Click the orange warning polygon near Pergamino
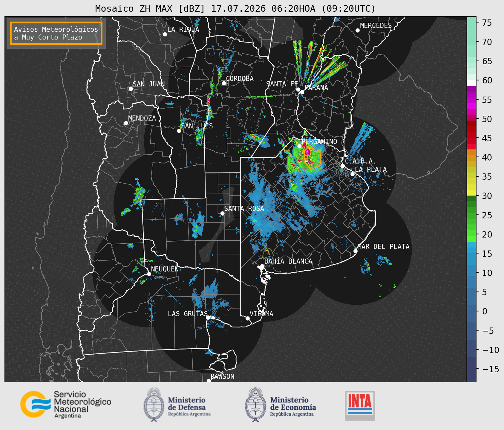 point(312,158)
